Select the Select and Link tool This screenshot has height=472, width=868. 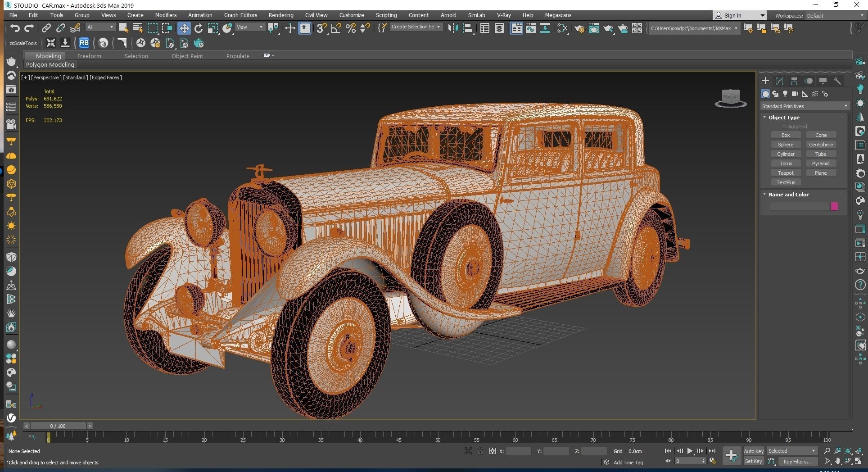pos(46,28)
